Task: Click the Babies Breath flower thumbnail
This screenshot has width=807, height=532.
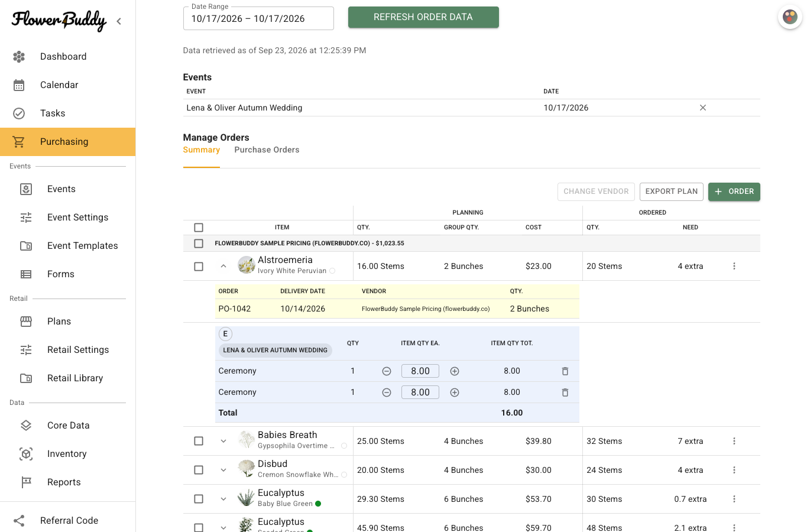Action: point(247,440)
